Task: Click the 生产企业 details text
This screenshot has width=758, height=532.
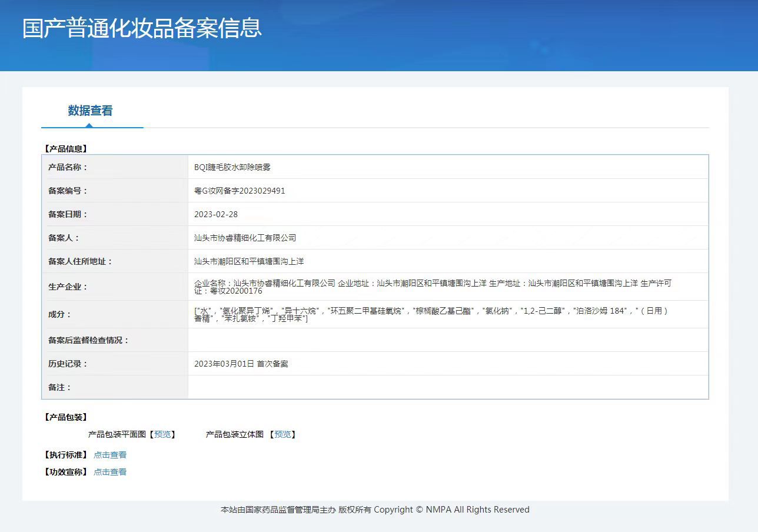Action: pos(433,287)
